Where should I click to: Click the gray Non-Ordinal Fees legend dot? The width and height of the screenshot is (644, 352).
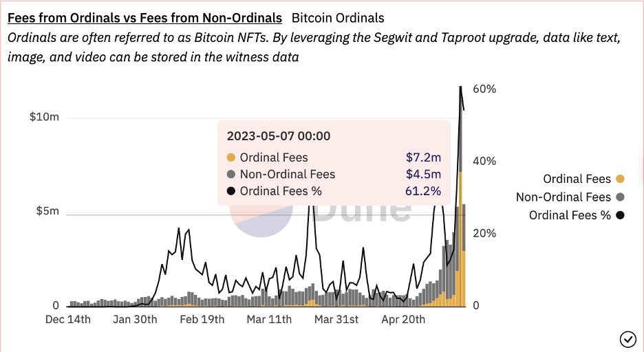pos(620,197)
